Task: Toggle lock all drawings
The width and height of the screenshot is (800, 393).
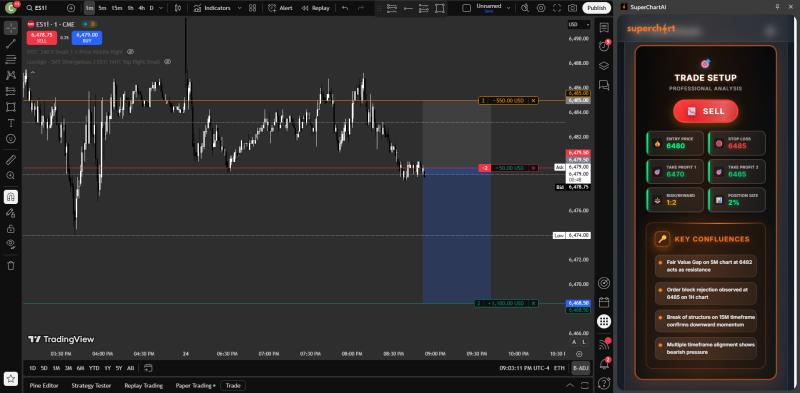Action: pyautogui.click(x=11, y=229)
